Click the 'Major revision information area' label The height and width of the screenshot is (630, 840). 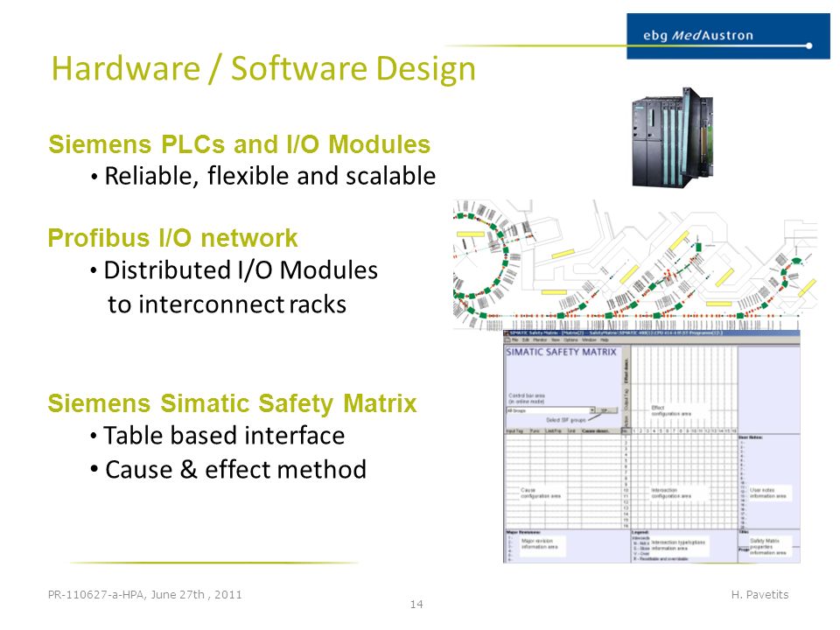coord(540,543)
